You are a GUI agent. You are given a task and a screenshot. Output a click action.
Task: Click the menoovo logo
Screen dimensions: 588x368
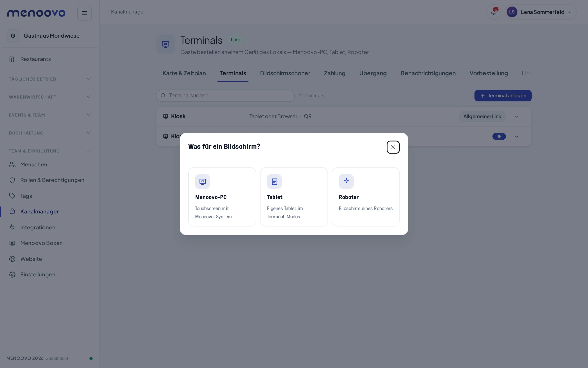point(36,13)
